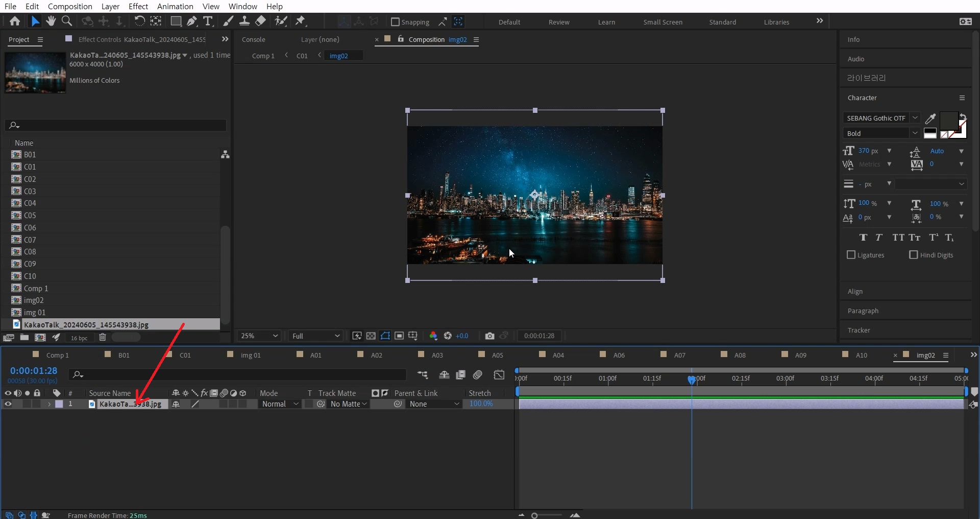980x519 pixels.
Task: Open the Animation menu
Action: [x=175, y=6]
